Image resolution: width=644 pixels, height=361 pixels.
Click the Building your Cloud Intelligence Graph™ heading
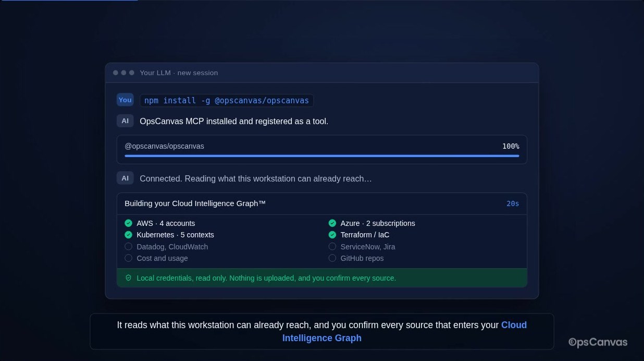[195, 203]
